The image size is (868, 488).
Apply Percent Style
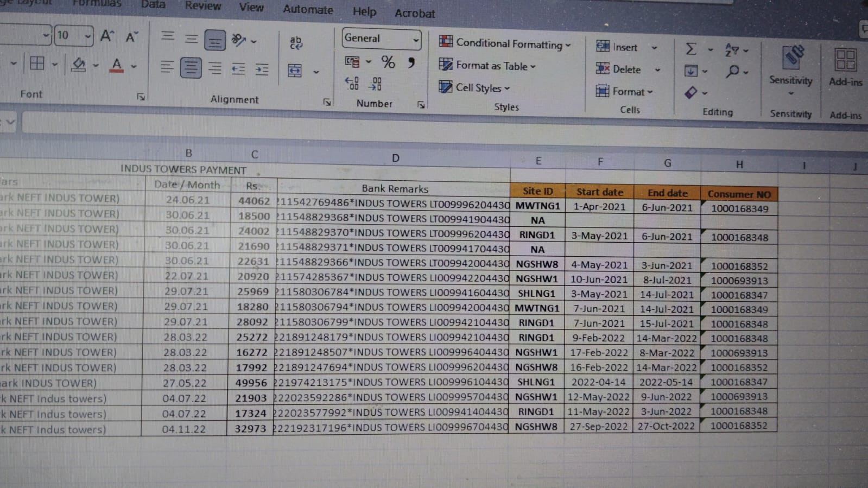click(x=388, y=62)
